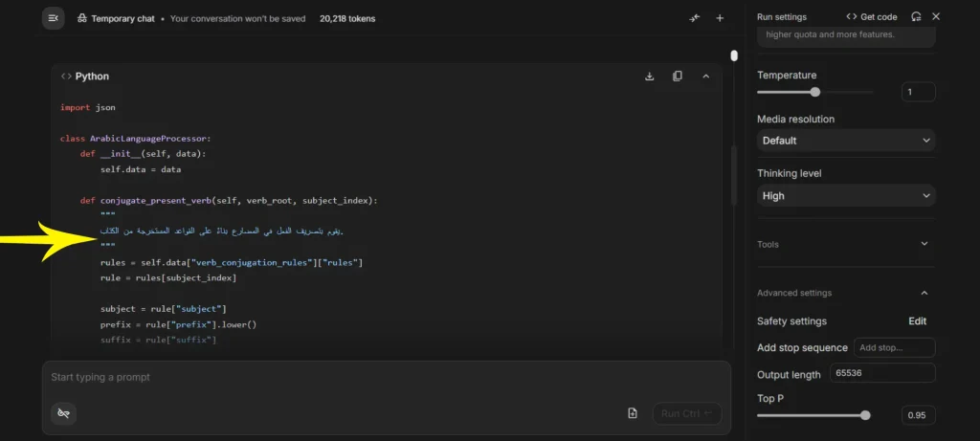Click the code brackets icon beside Python
Image resolution: width=980 pixels, height=441 pixels.
(x=66, y=77)
